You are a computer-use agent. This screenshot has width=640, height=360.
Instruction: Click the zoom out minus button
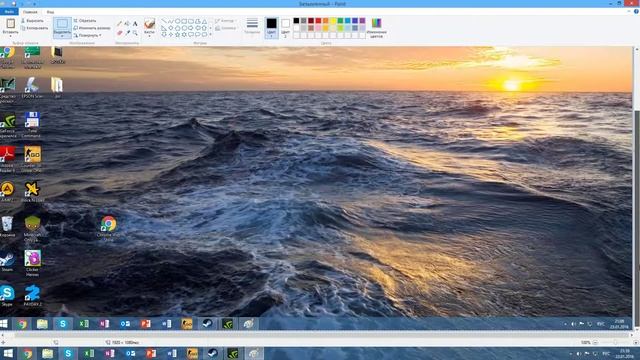tap(595, 342)
